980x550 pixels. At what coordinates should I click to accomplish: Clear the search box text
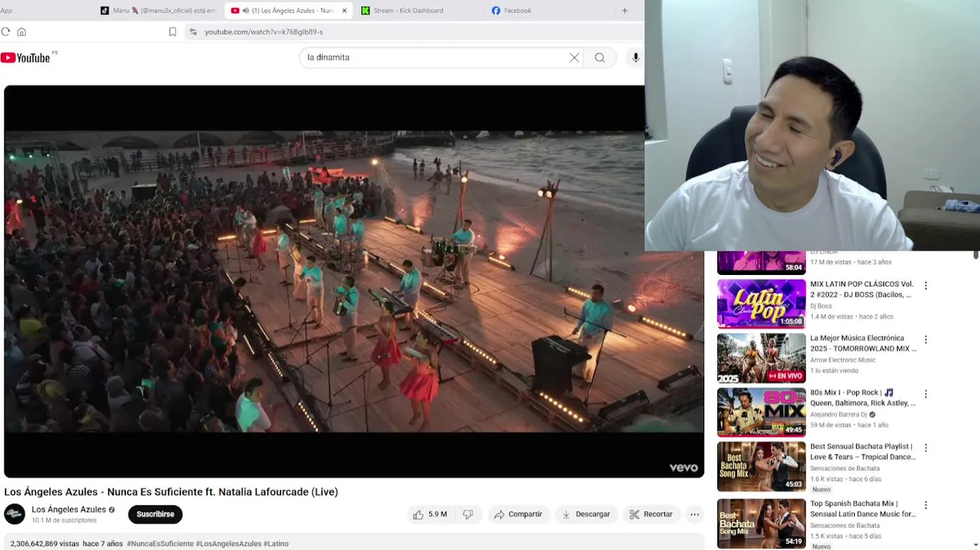coord(574,58)
